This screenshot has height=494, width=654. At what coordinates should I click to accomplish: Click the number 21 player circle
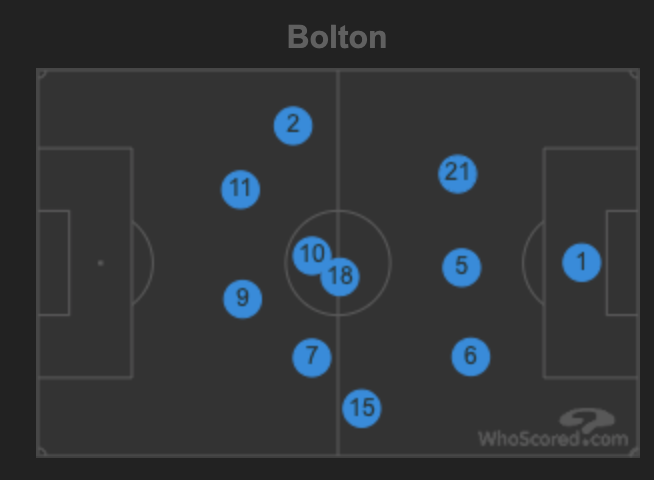click(458, 174)
